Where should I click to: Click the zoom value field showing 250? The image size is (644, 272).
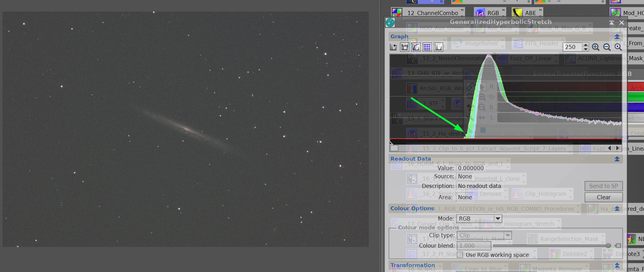(573, 47)
